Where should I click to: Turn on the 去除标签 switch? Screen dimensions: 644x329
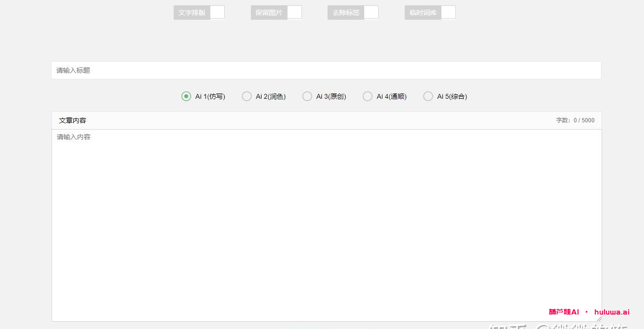coord(371,13)
